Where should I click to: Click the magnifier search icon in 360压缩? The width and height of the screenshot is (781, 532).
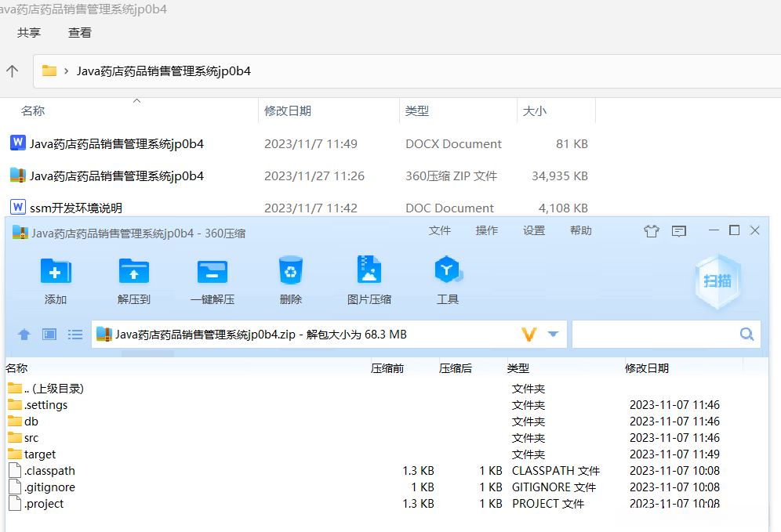coord(746,334)
